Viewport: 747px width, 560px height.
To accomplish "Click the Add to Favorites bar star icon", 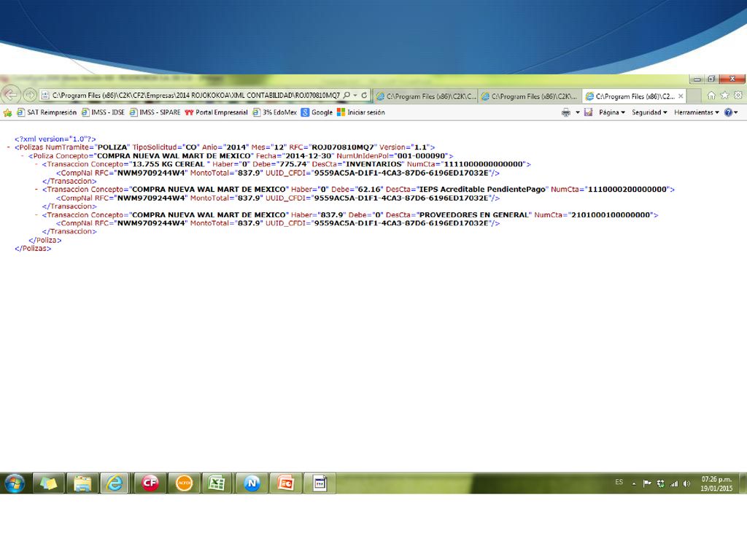I will click(x=7, y=112).
